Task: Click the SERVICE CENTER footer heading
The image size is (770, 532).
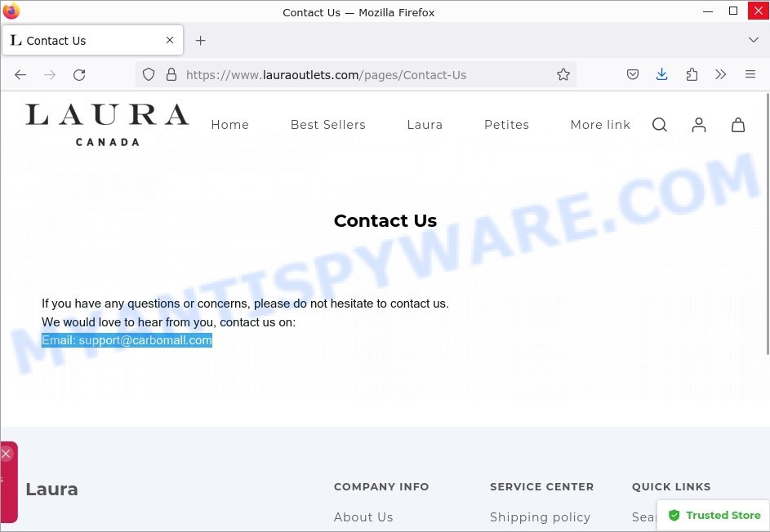Action: 541,486
